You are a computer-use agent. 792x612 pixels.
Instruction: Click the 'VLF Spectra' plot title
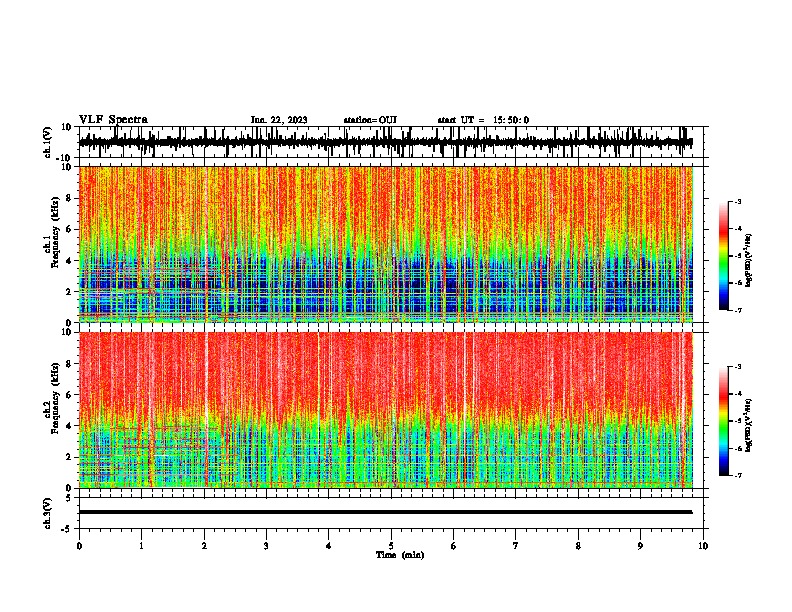[113, 120]
